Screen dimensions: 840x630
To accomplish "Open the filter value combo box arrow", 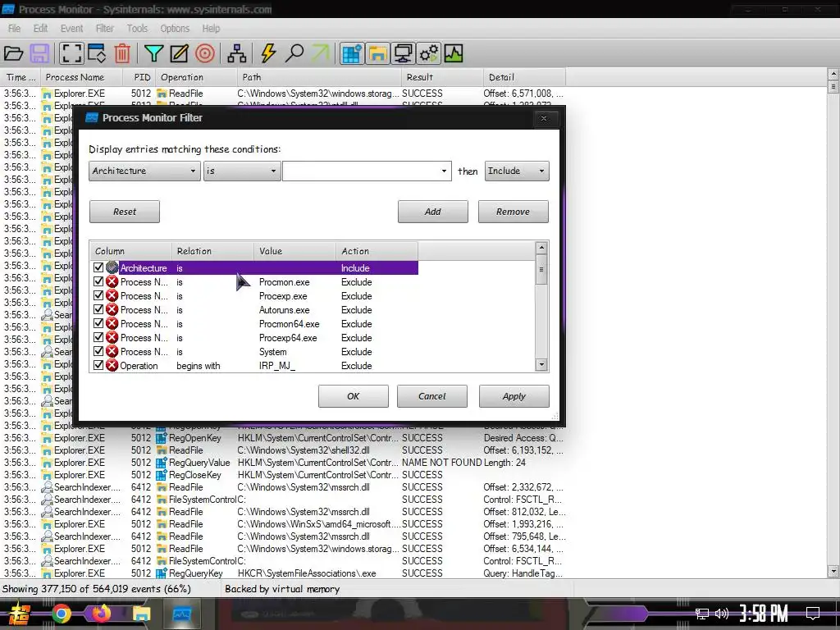I will (x=444, y=171).
